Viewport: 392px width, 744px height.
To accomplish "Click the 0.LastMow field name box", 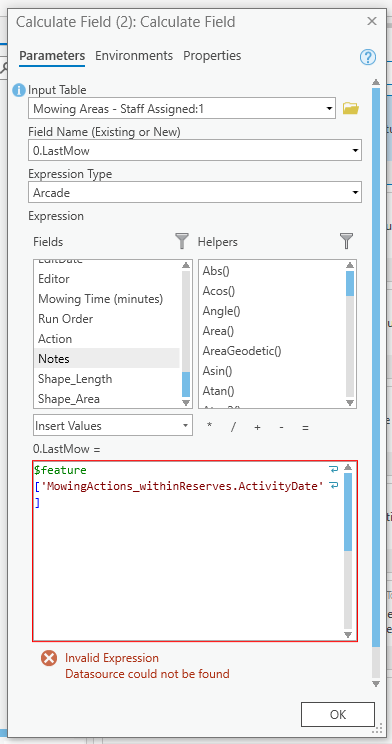I will pyautogui.click(x=195, y=151).
